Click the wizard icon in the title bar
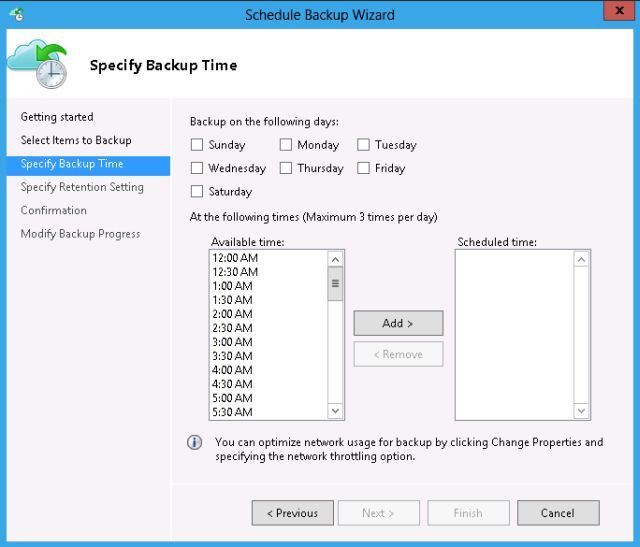 point(18,14)
